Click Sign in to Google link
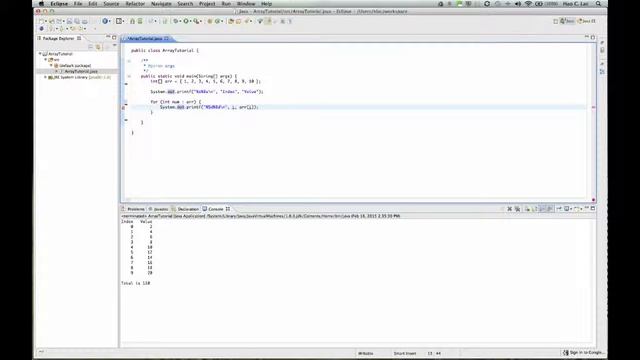The width and height of the screenshot is (640, 360). (584, 352)
